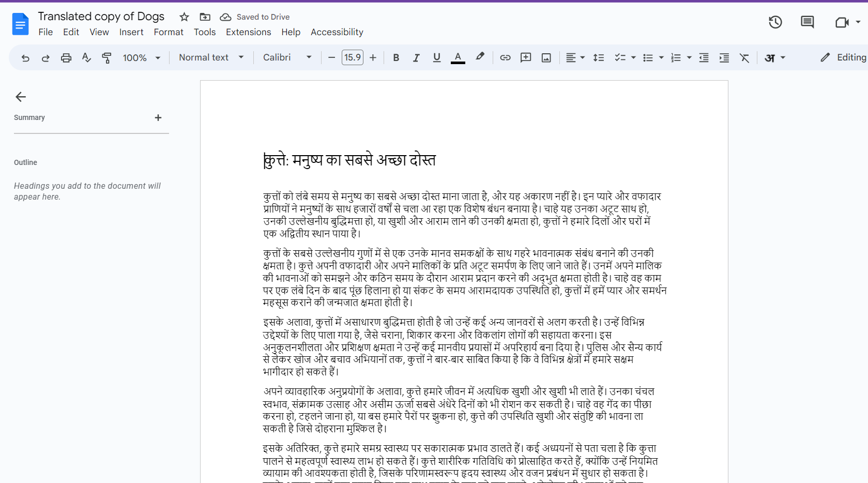Viewport: 868px width, 483px height.
Task: Add a comment from toolbar
Action: (526, 57)
